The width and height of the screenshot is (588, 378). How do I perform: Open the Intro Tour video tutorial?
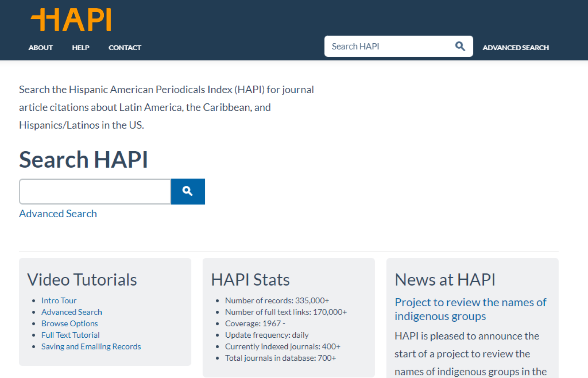(59, 300)
